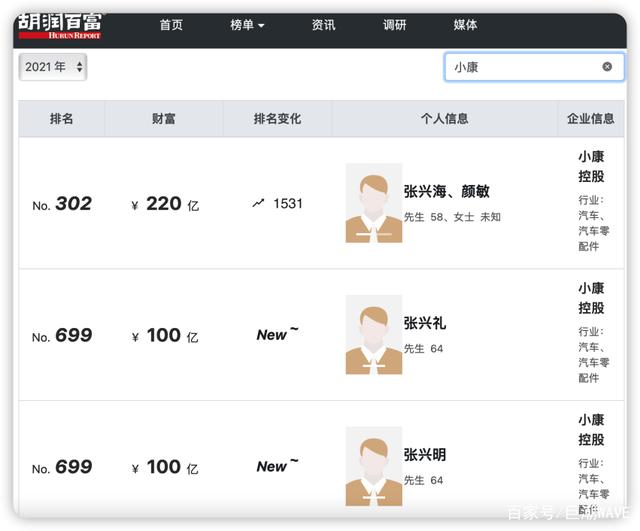This screenshot has width=640, height=531.
Task: Click the Hurun Report logo
Action: (x=60, y=27)
